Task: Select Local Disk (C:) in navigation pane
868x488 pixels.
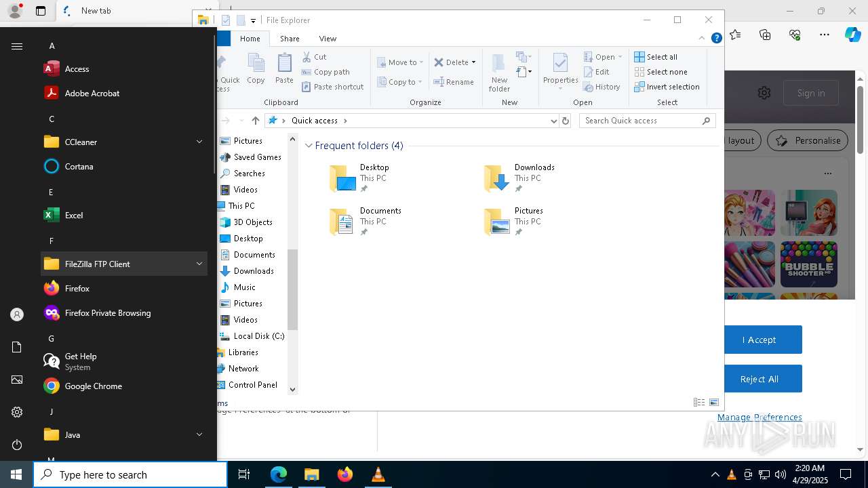Action: (x=258, y=336)
